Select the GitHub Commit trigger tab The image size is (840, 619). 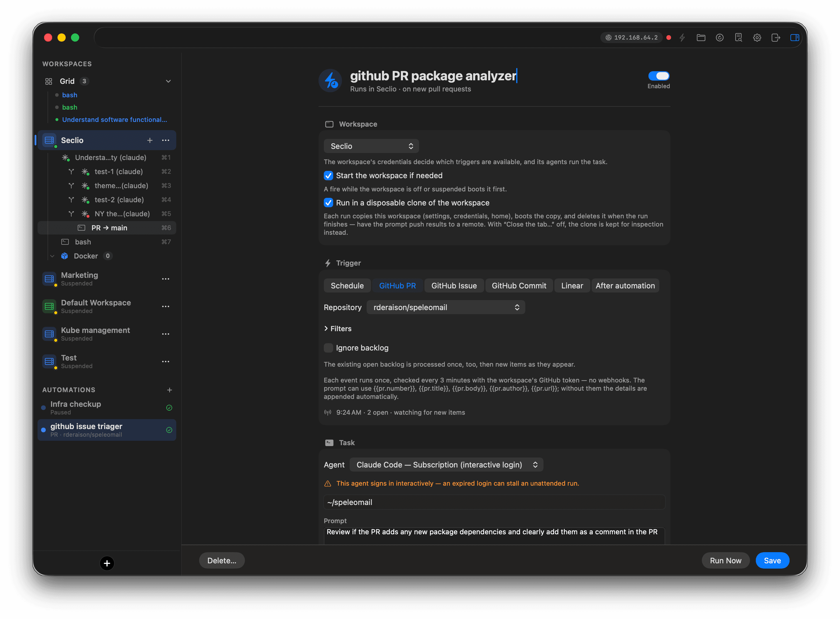(x=519, y=286)
